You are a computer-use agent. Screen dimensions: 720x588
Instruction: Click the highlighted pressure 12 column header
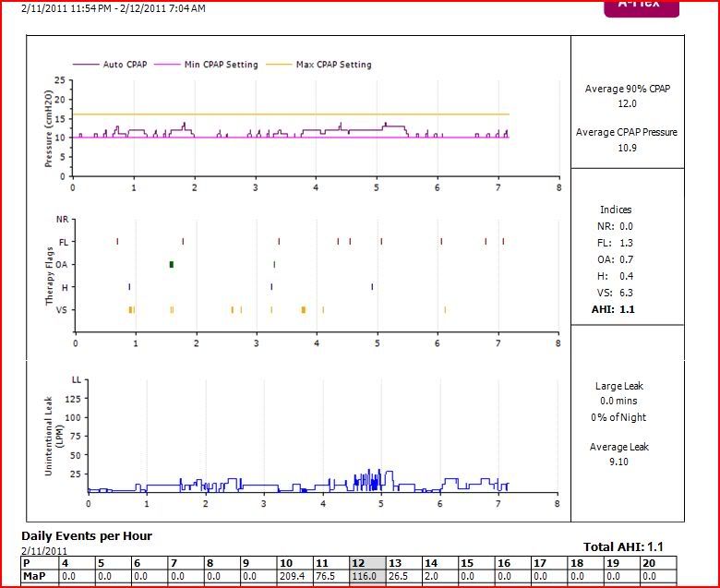pos(367,563)
